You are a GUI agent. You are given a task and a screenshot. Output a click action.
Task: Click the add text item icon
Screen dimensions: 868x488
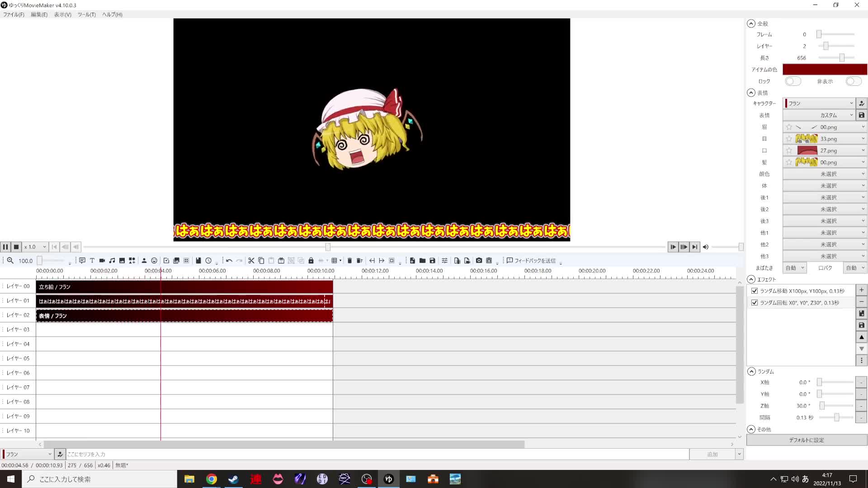[92, 261]
